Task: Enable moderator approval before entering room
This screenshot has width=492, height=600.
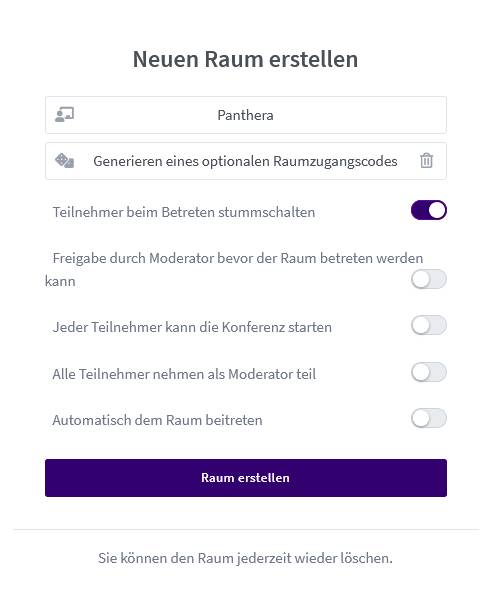Action: (x=428, y=279)
